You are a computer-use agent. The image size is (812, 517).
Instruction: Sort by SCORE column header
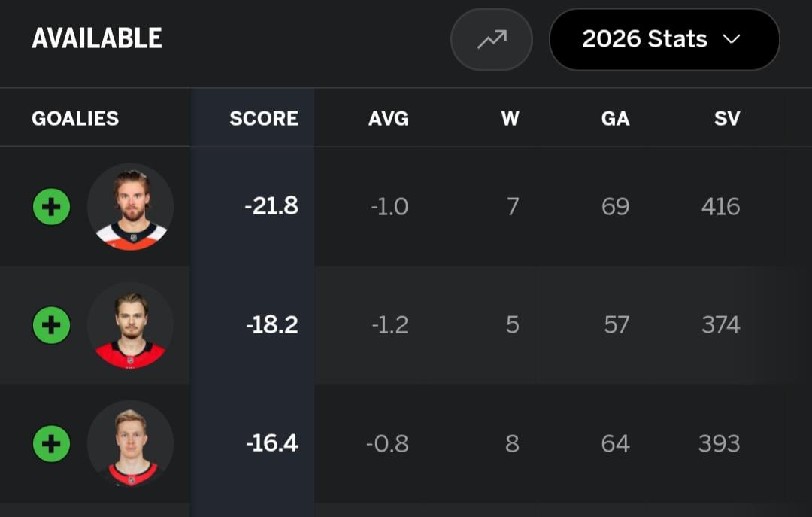[x=263, y=118]
